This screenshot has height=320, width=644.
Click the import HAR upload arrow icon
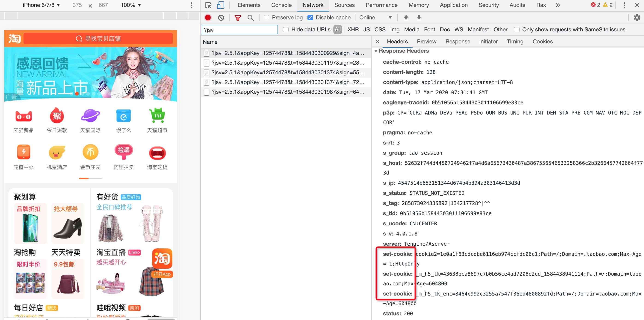click(x=406, y=18)
